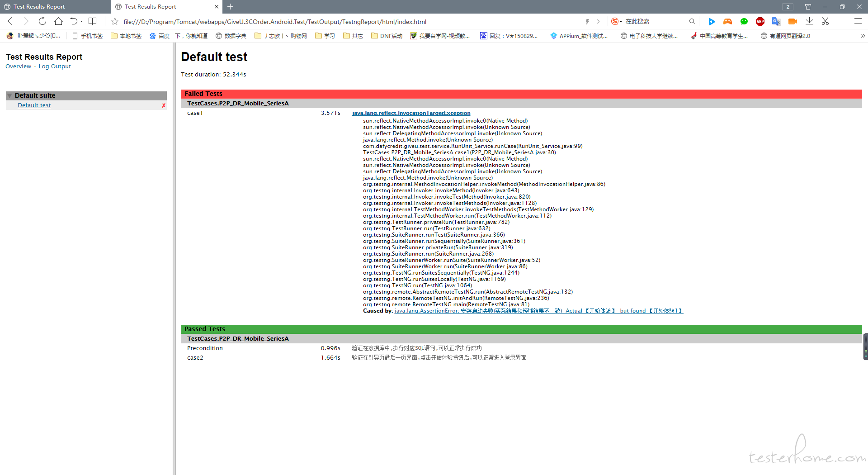Image resolution: width=868 pixels, height=475 pixels.
Task: Click the scissors screenshot tool icon
Action: tap(825, 21)
